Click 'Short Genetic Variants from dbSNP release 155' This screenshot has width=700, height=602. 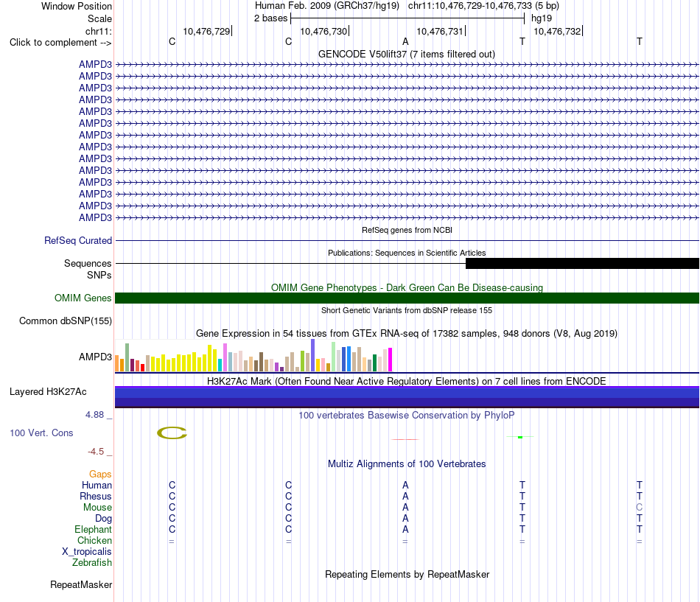407,310
